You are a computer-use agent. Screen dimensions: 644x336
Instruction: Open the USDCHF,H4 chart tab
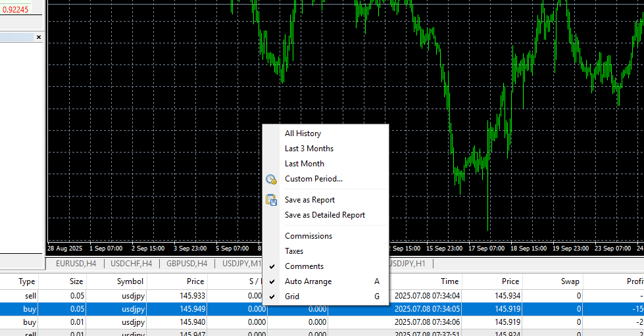tap(131, 264)
